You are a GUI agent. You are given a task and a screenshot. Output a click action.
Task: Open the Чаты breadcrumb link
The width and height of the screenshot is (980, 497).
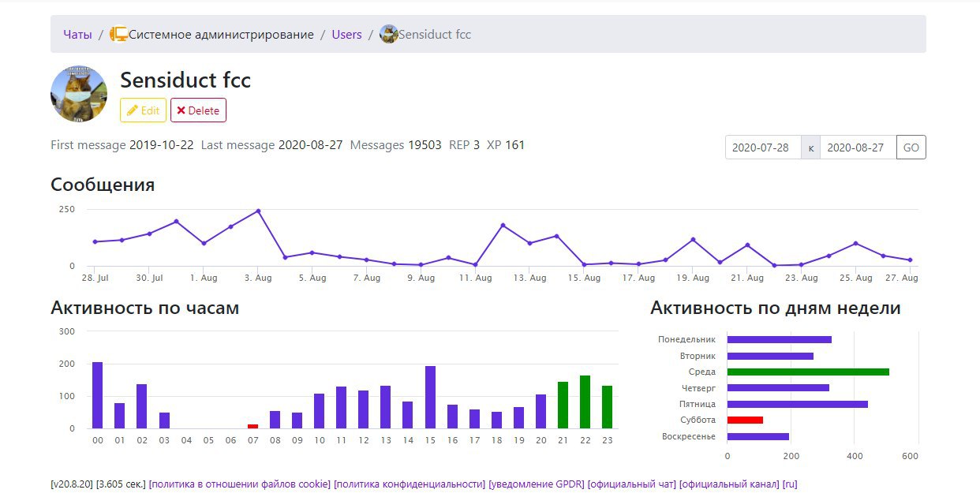77,35
